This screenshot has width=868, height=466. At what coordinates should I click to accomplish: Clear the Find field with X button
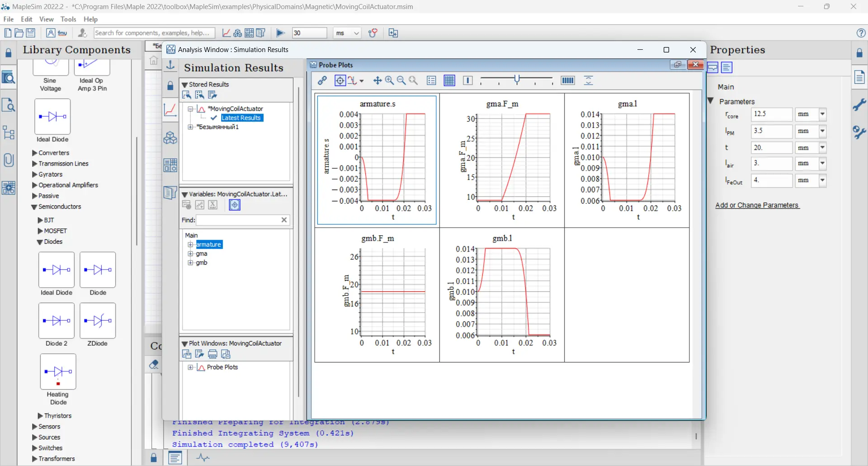[284, 220]
